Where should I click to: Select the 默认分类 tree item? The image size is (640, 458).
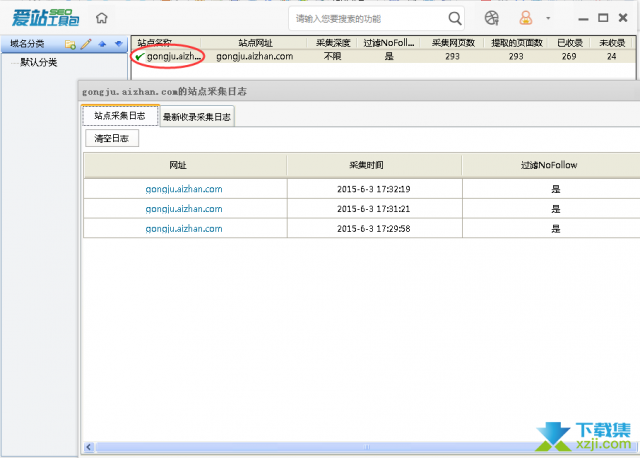click(39, 62)
